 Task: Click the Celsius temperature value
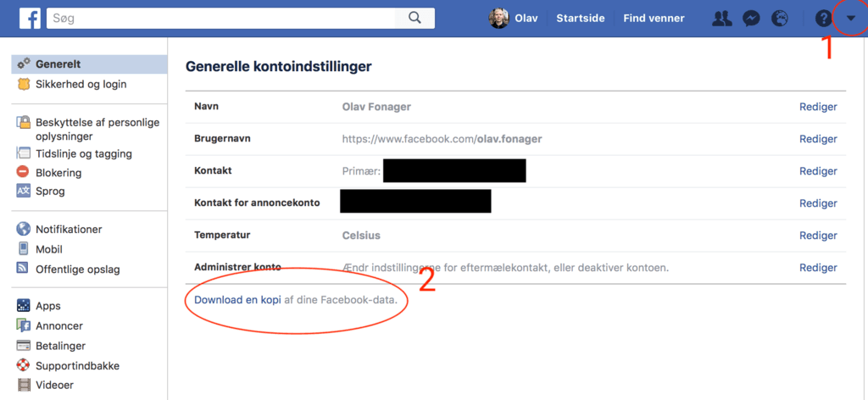[x=361, y=235]
